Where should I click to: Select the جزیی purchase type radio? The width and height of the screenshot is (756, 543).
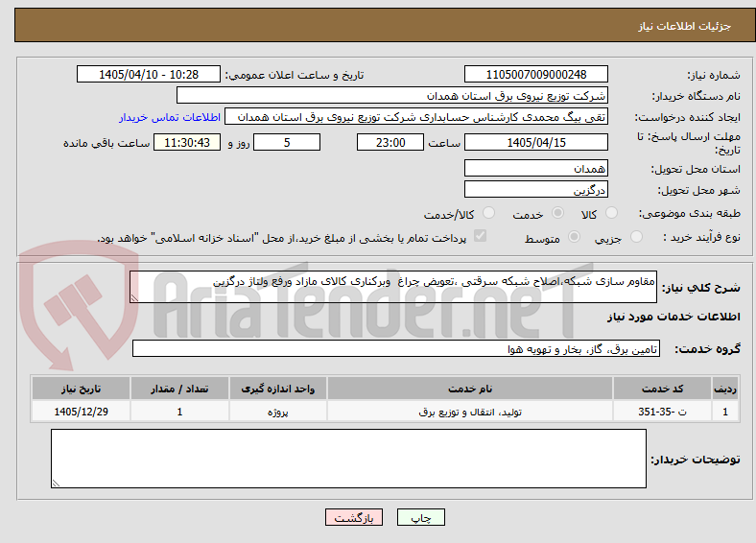(636, 236)
